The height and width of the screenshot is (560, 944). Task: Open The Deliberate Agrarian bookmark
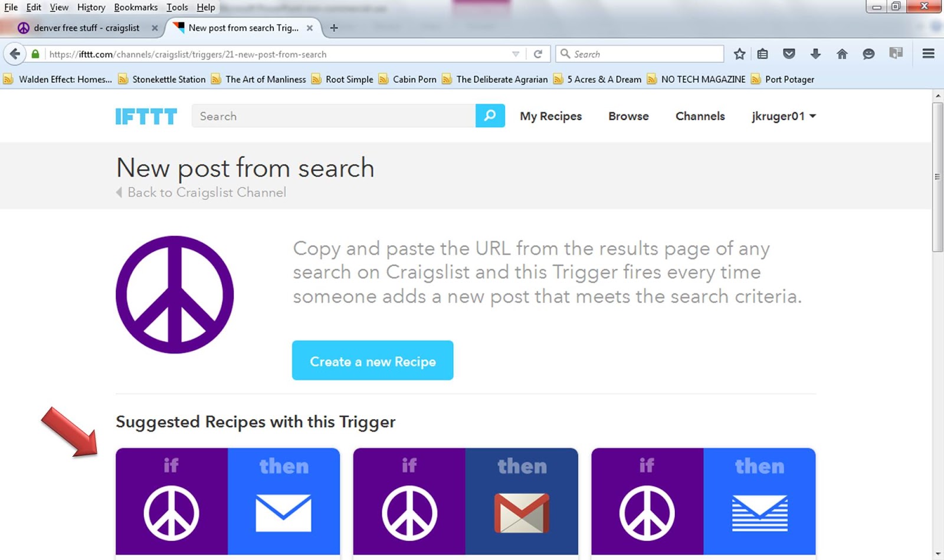[x=495, y=79]
